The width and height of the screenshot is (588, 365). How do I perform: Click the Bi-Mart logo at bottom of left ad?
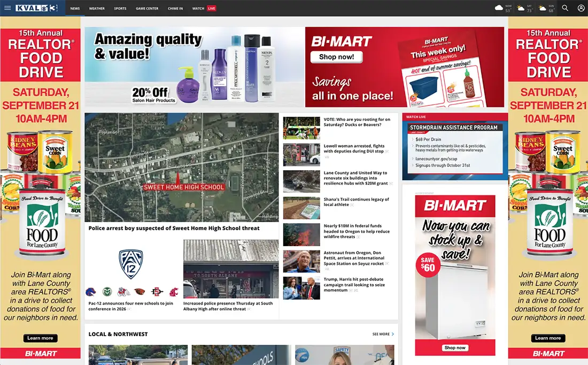[x=41, y=353]
